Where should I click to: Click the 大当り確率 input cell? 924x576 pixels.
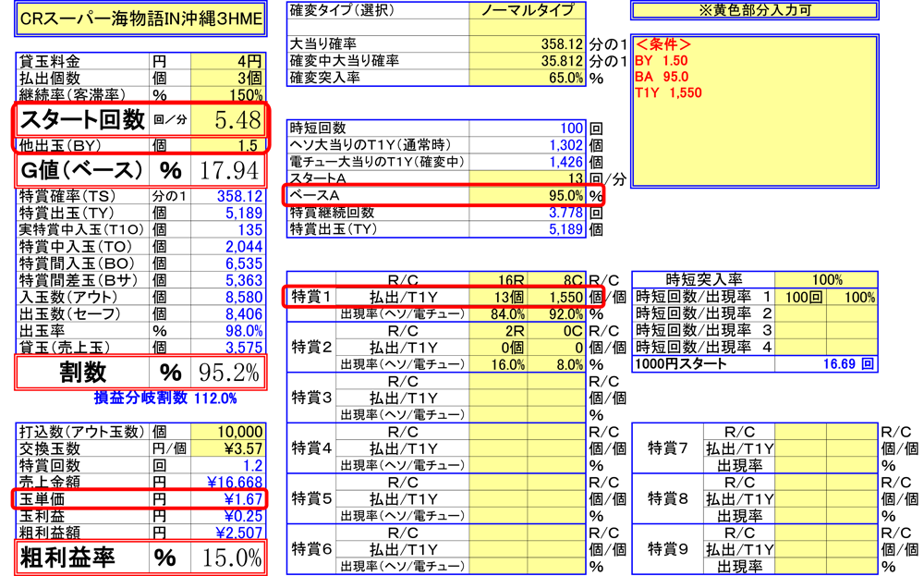click(528, 44)
